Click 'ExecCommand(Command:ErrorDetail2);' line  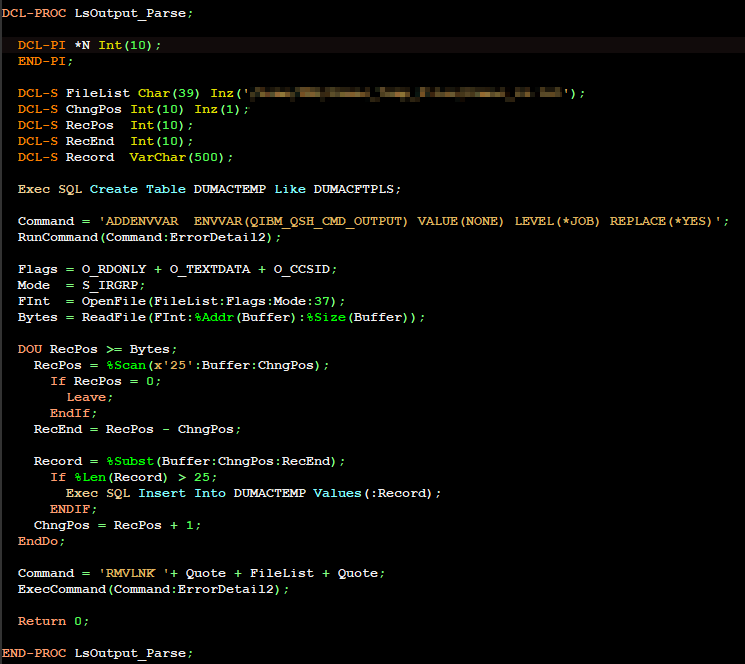pyautogui.click(x=153, y=589)
